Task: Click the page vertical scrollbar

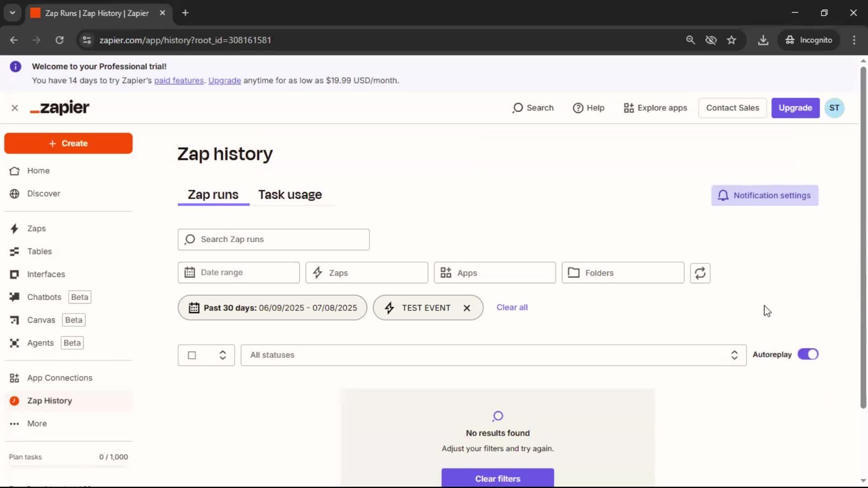Action: [863, 237]
